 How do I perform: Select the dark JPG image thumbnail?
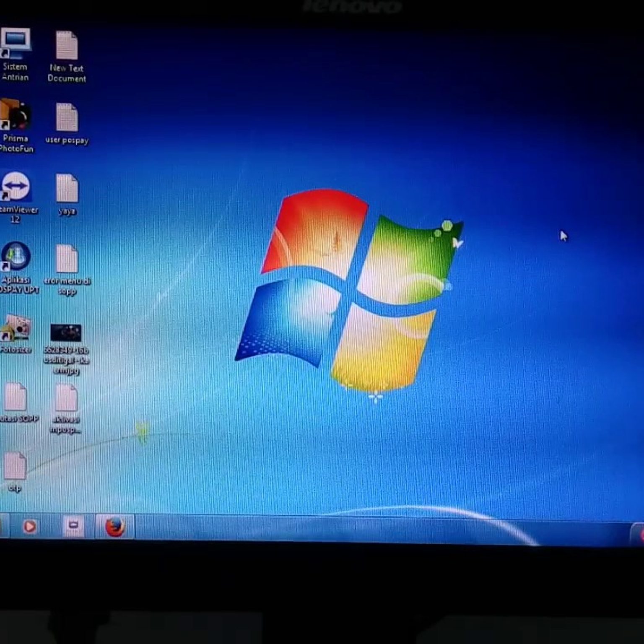[66, 332]
